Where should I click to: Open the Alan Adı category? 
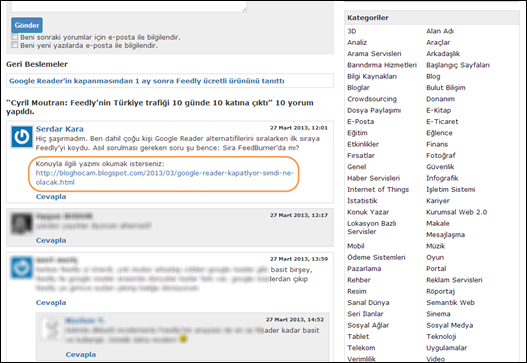pyautogui.click(x=440, y=31)
